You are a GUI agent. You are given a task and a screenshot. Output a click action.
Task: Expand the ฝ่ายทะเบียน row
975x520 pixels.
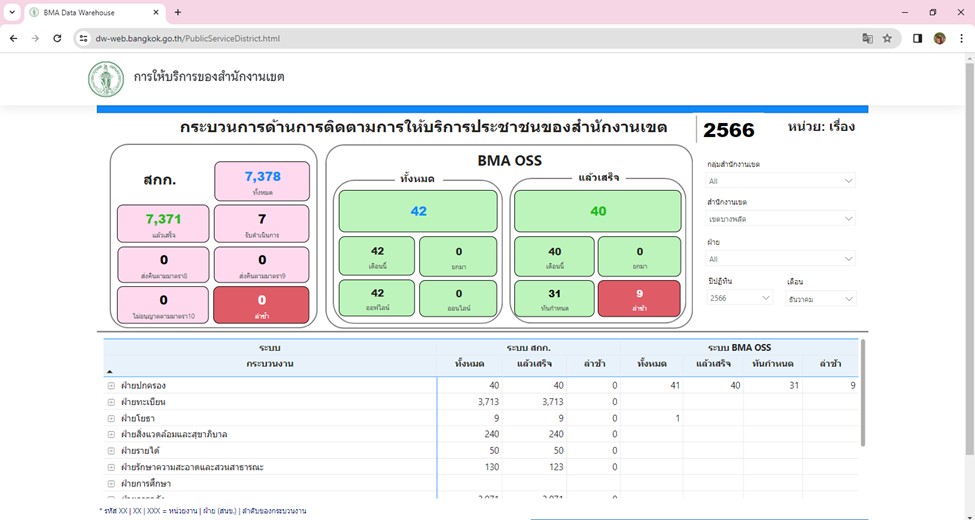point(111,402)
